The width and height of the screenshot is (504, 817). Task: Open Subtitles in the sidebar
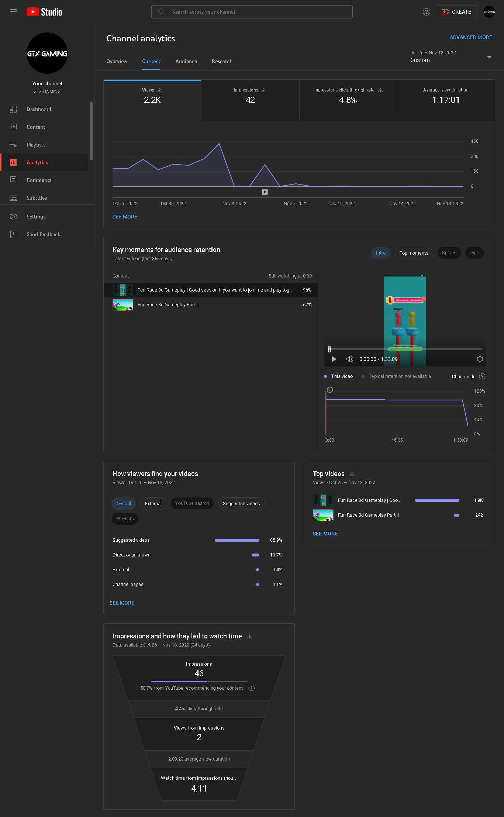tap(44, 198)
